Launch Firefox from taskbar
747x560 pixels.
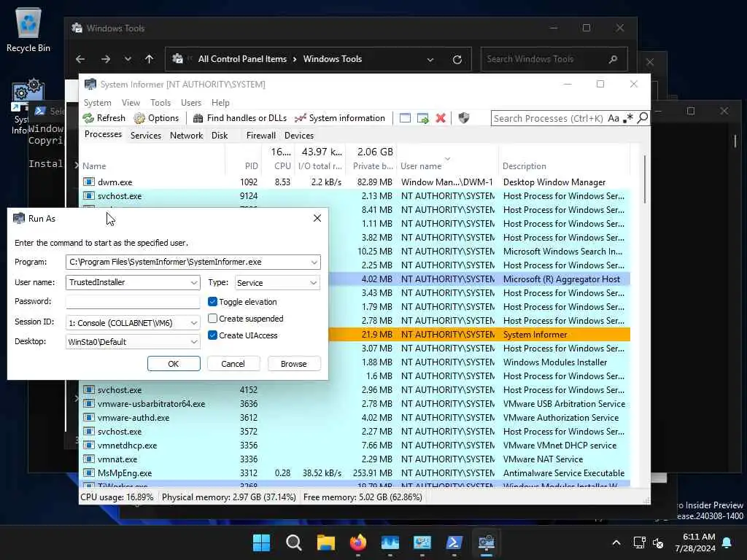pyautogui.click(x=357, y=542)
